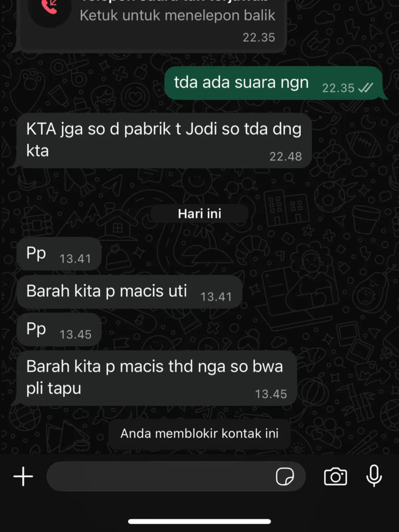
Task: Open the sticker picker icon
Action: (285, 476)
